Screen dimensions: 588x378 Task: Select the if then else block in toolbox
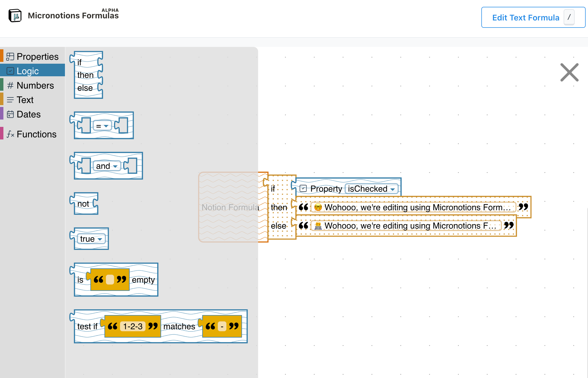86,75
